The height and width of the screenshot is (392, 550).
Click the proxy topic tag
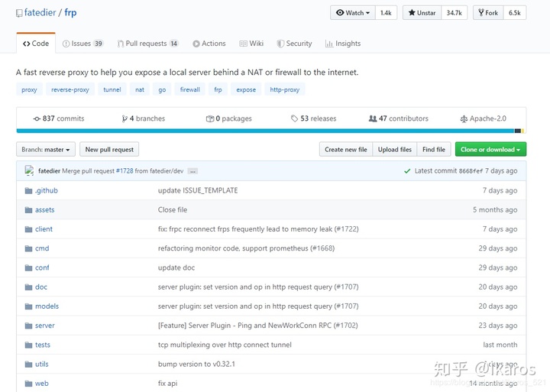pyautogui.click(x=29, y=89)
